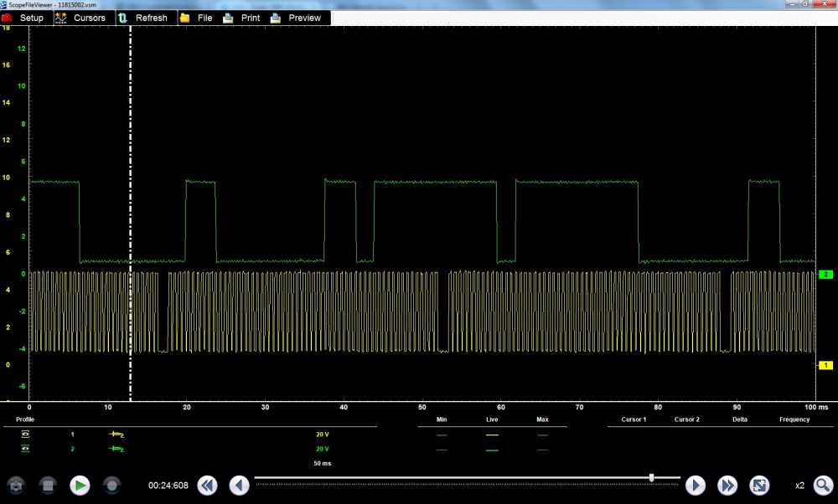Click the playback position slider handle
This screenshot has width=838, height=504.
pyautogui.click(x=651, y=477)
